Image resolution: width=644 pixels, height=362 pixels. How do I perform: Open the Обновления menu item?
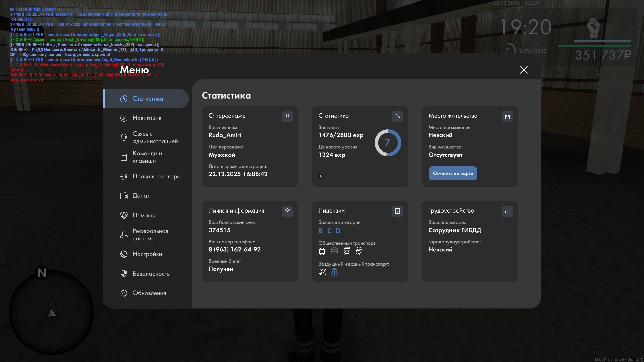click(149, 293)
